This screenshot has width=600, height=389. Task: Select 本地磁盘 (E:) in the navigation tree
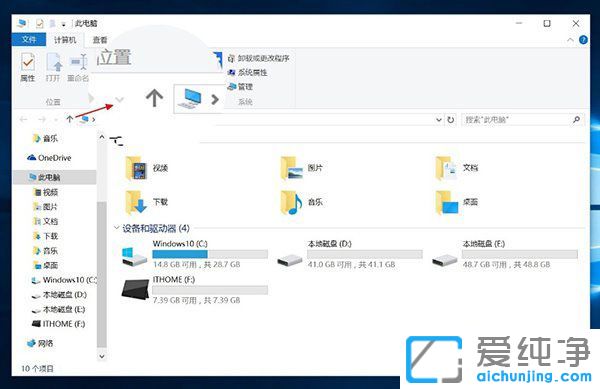tap(59, 309)
